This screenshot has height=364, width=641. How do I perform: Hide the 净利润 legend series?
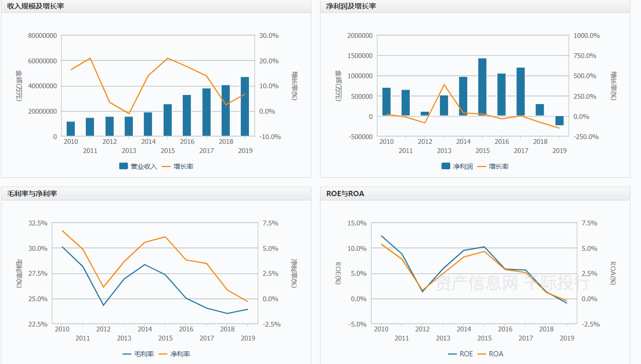coord(457,166)
